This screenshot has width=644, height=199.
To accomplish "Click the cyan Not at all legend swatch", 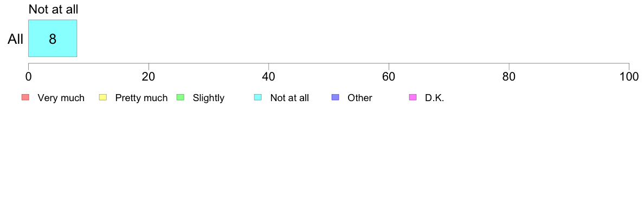I will [x=258, y=97].
